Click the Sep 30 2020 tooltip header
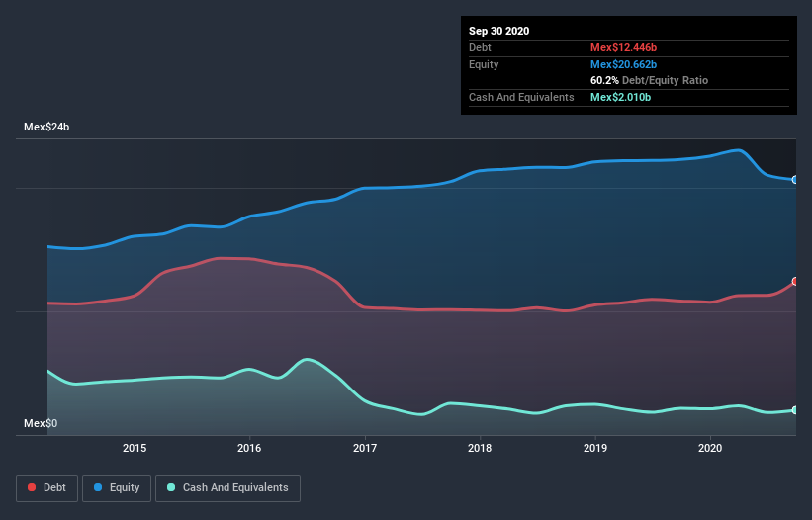Image resolution: width=812 pixels, height=520 pixels. 498,31
